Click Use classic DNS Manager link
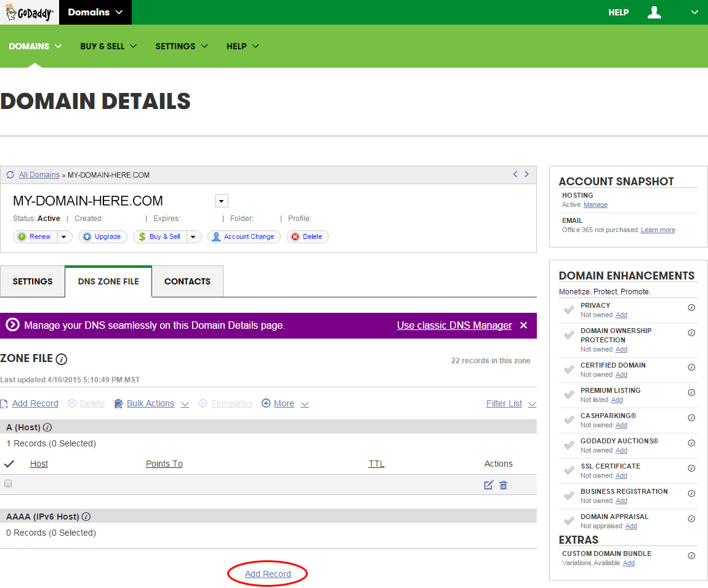 pos(454,325)
